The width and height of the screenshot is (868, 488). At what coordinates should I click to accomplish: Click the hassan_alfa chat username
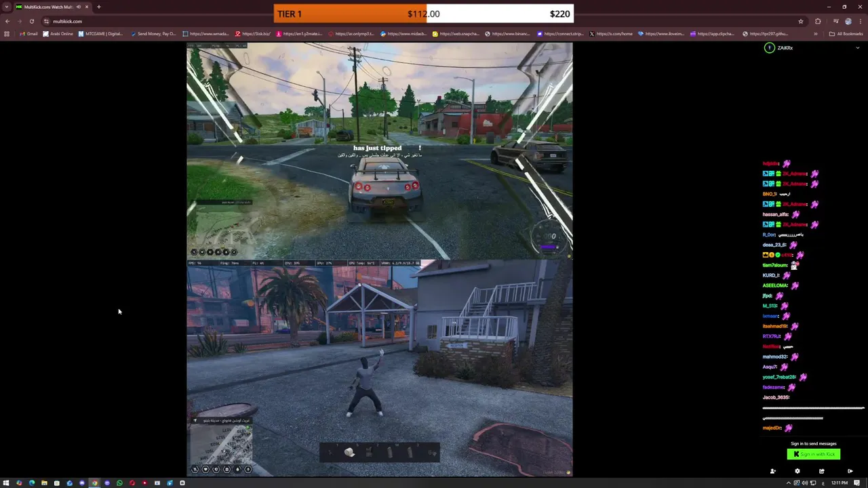click(x=776, y=214)
